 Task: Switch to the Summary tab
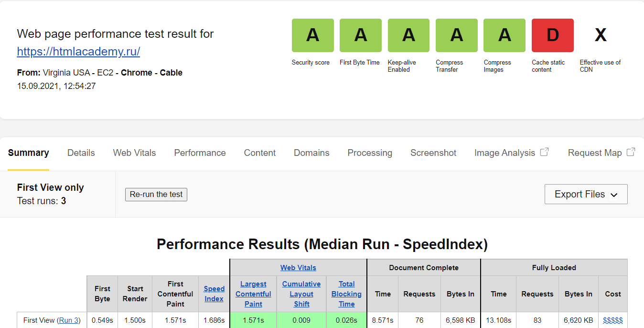click(29, 153)
